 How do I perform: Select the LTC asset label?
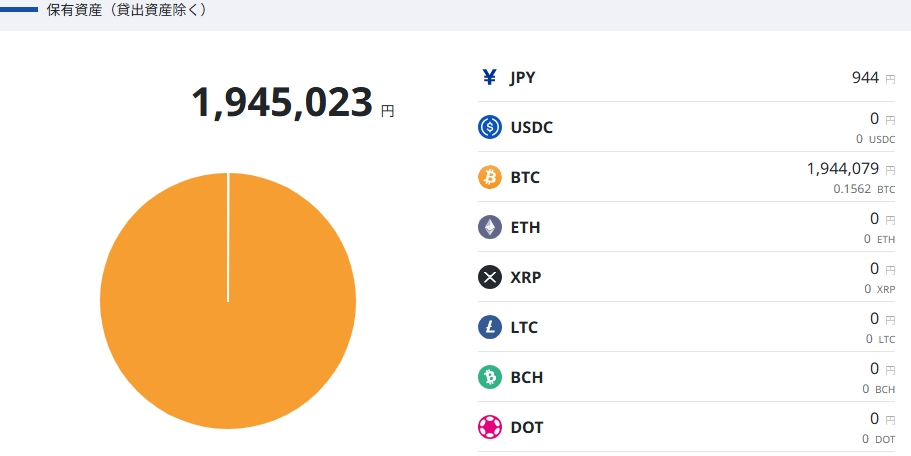[x=524, y=328]
